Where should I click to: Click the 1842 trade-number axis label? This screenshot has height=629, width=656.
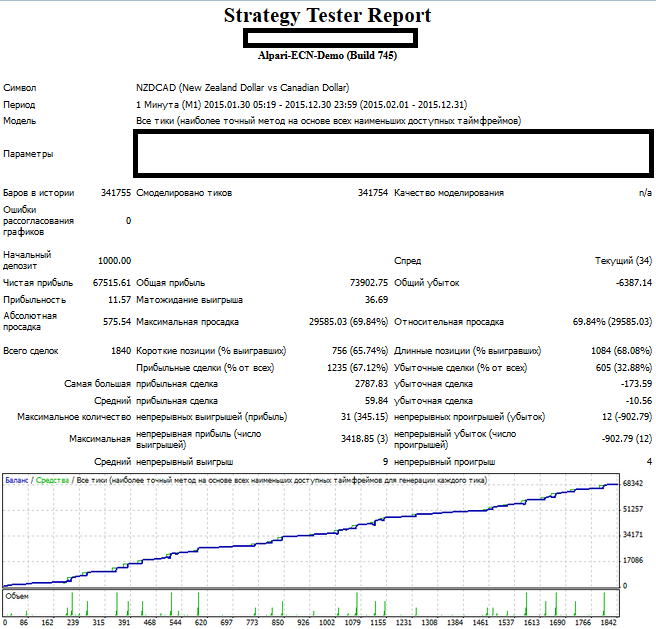pyautogui.click(x=609, y=622)
